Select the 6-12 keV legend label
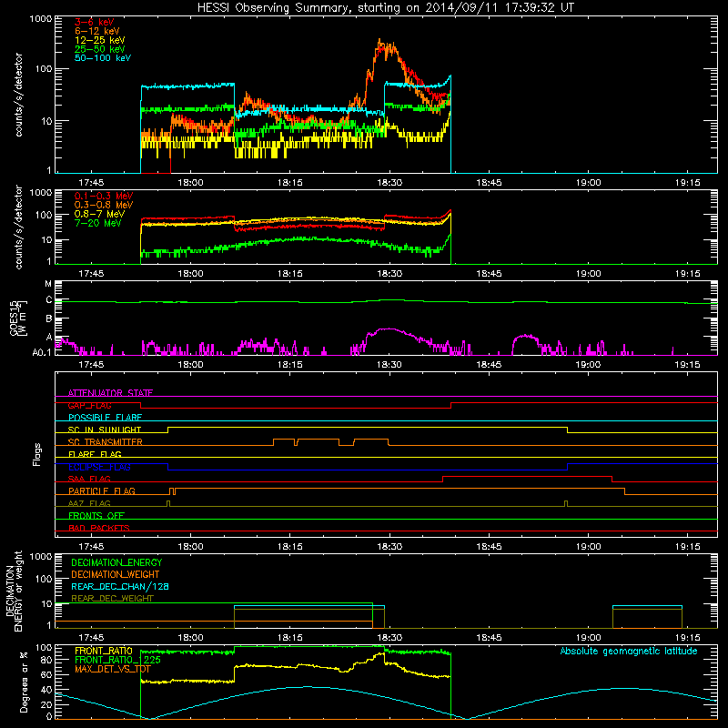Screen dimensions: 728x728 tap(97, 31)
